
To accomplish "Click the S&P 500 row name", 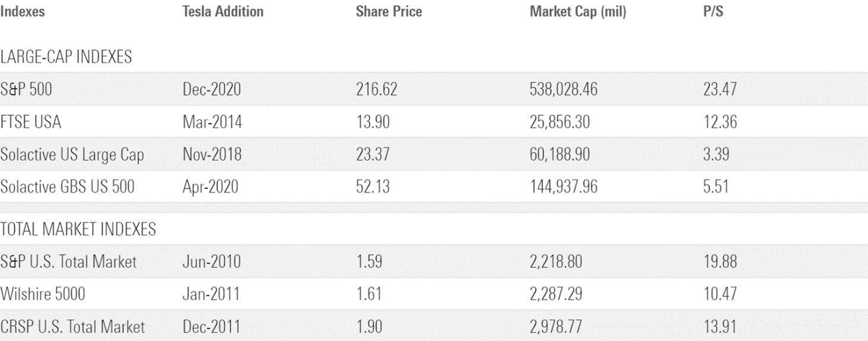I will pos(26,90).
